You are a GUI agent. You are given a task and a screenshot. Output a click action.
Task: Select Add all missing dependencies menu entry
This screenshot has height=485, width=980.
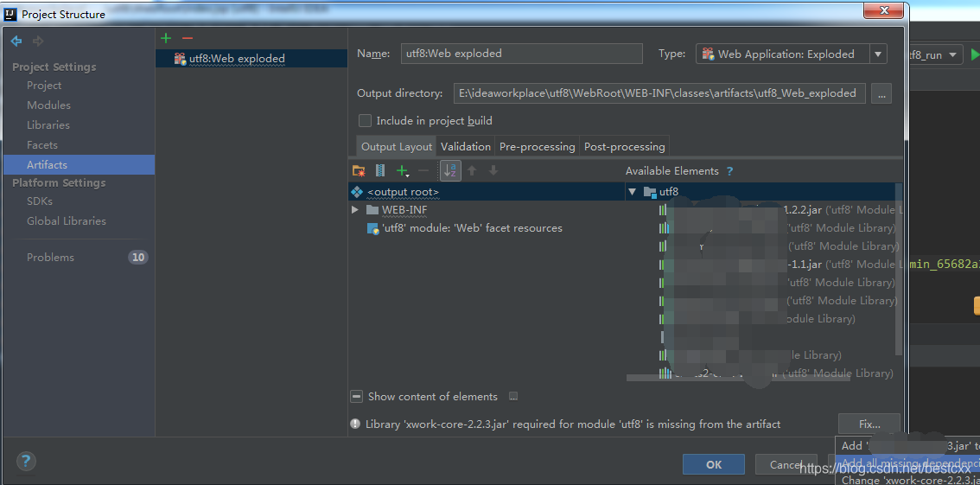pyautogui.click(x=907, y=463)
